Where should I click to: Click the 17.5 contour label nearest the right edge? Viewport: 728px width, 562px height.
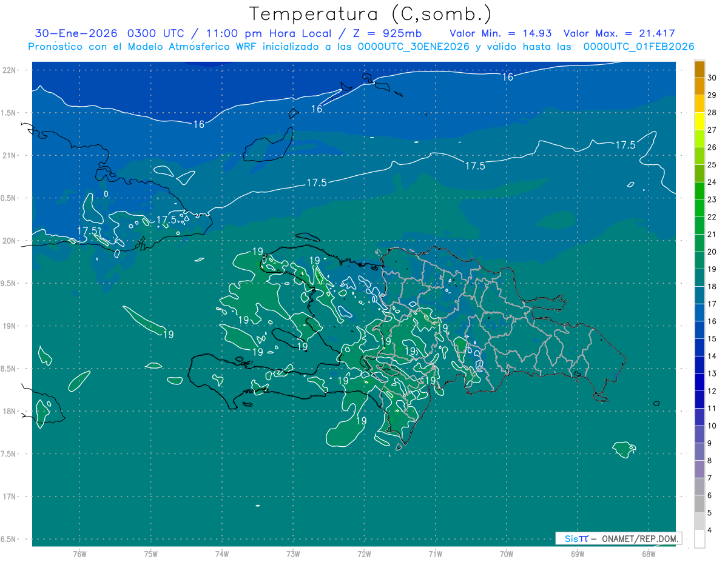[x=625, y=145]
